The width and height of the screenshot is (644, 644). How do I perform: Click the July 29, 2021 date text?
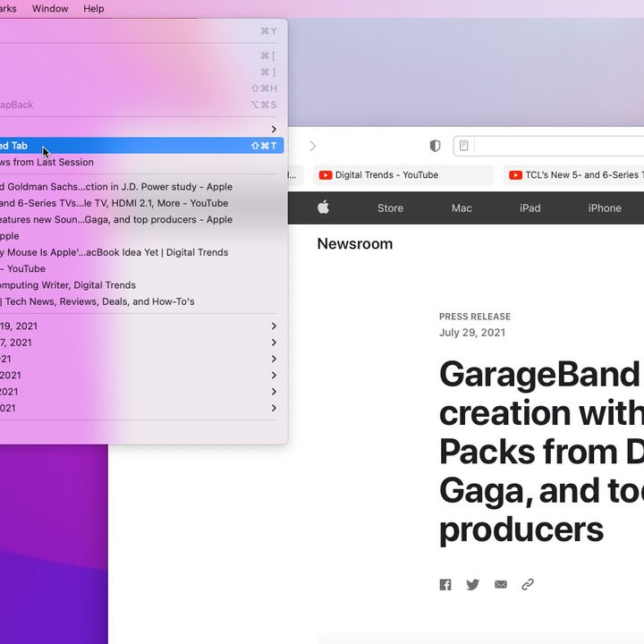[472, 333]
